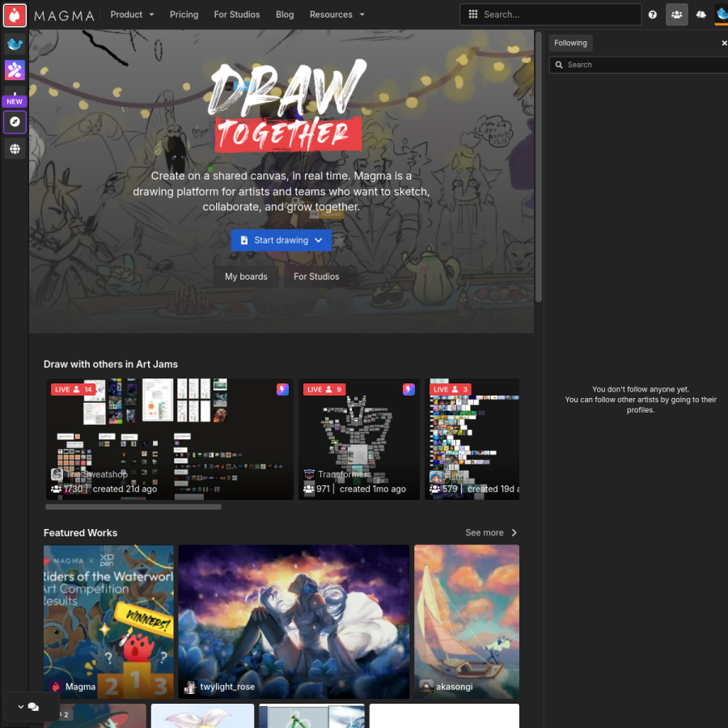The height and width of the screenshot is (728, 728).
Task: Open My boards
Action: coord(246,277)
